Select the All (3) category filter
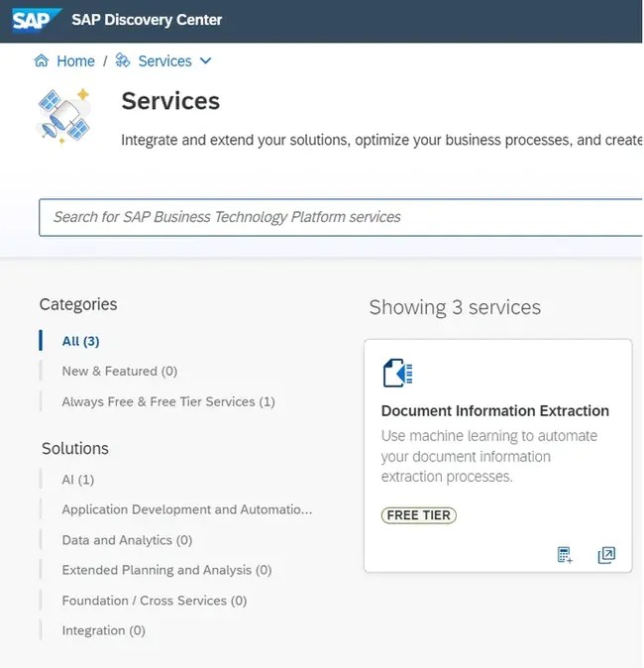The width and height of the screenshot is (644, 668). coord(80,341)
